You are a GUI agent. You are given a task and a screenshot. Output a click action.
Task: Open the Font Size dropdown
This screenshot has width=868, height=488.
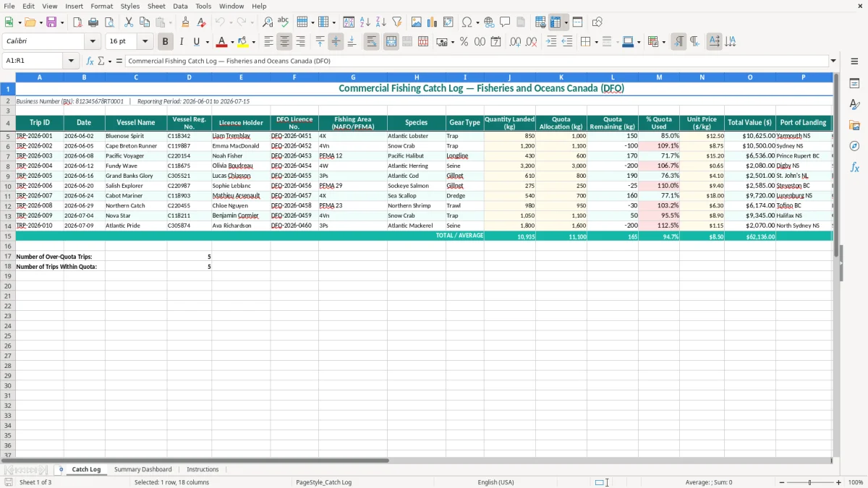coord(145,42)
